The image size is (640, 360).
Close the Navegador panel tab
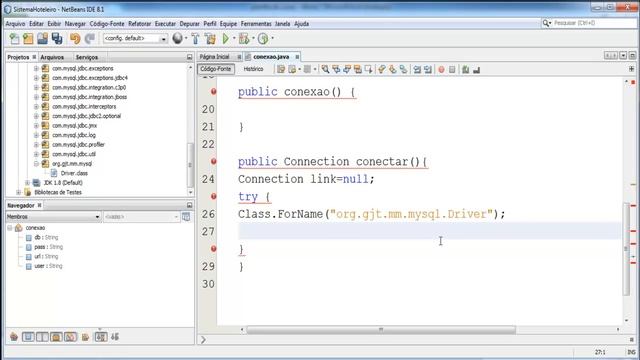(x=40, y=205)
